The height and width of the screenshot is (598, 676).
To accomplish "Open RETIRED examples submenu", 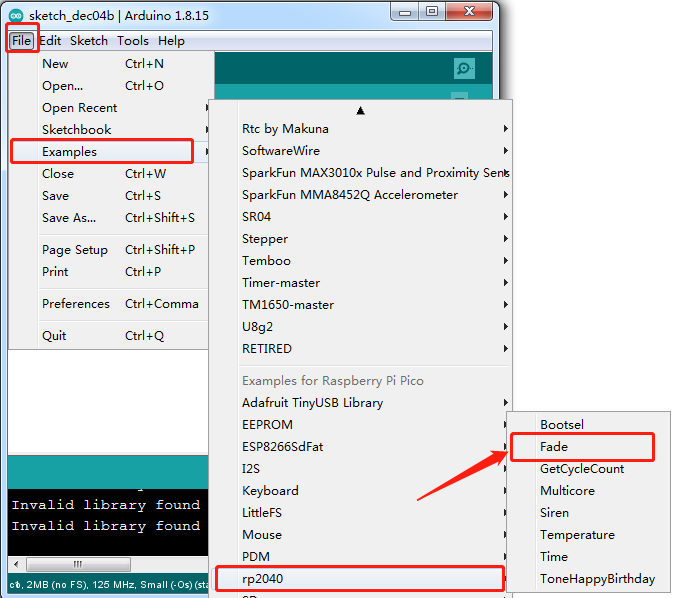I will coord(360,349).
